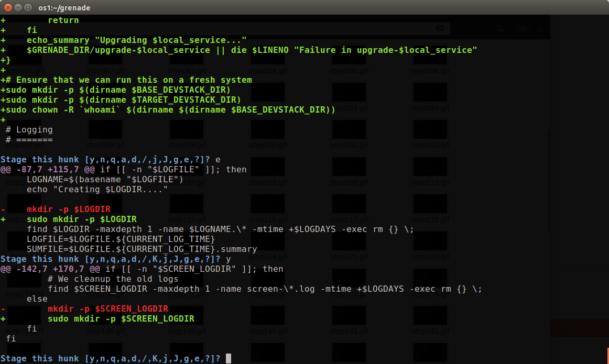Select step099.gif thumbnail in background file manager
609x364 pixels.
pyautogui.click(x=187, y=129)
